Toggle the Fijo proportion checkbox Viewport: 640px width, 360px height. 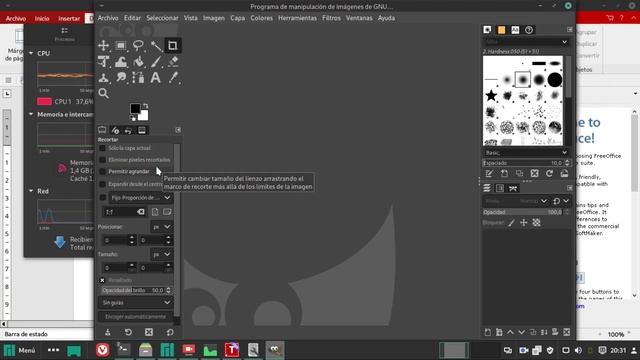103,198
